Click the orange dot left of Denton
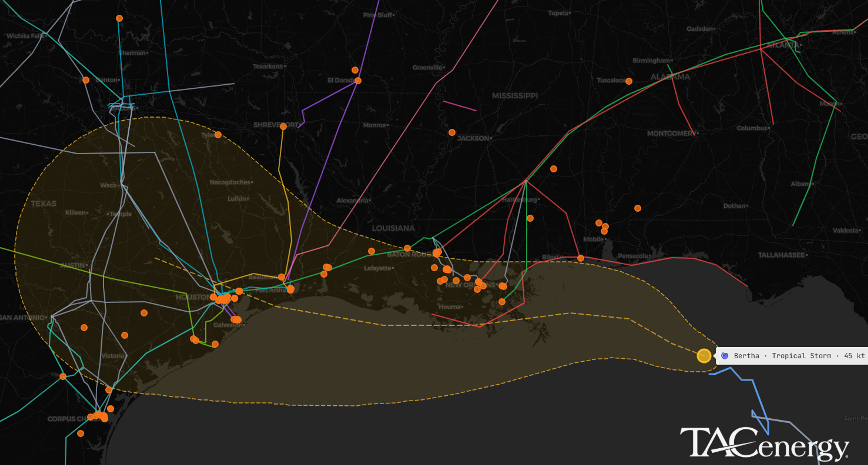The width and height of the screenshot is (868, 465). click(86, 80)
